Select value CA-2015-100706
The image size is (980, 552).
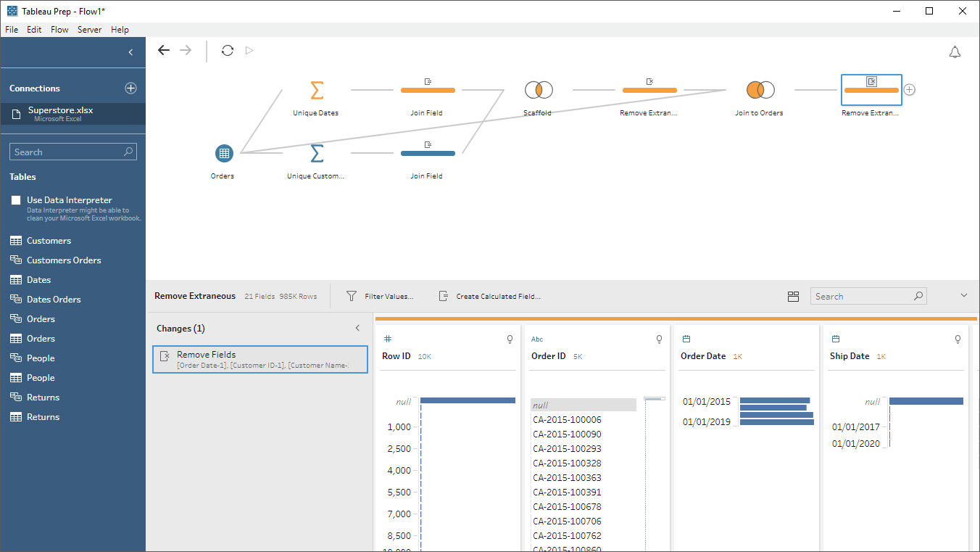point(567,521)
